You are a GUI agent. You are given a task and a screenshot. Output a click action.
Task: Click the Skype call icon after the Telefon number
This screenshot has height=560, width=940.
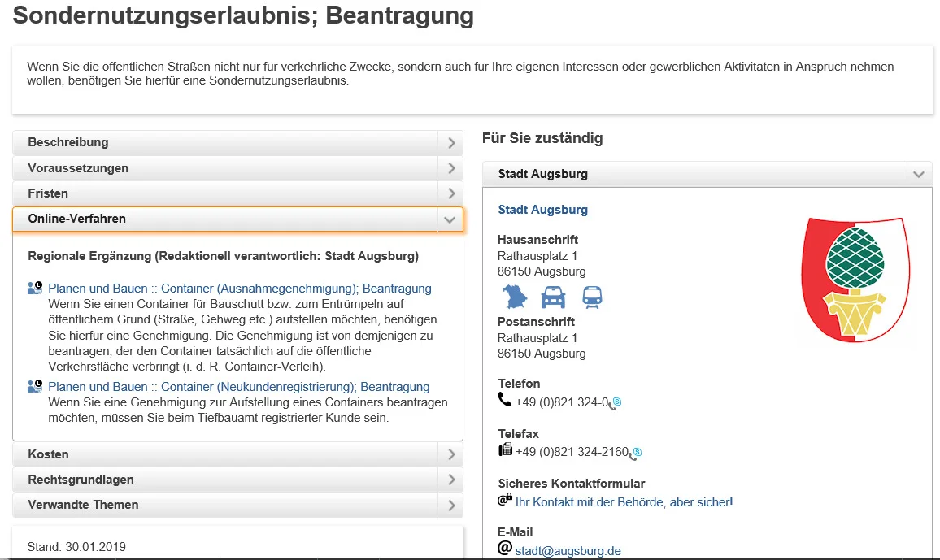pos(615,403)
